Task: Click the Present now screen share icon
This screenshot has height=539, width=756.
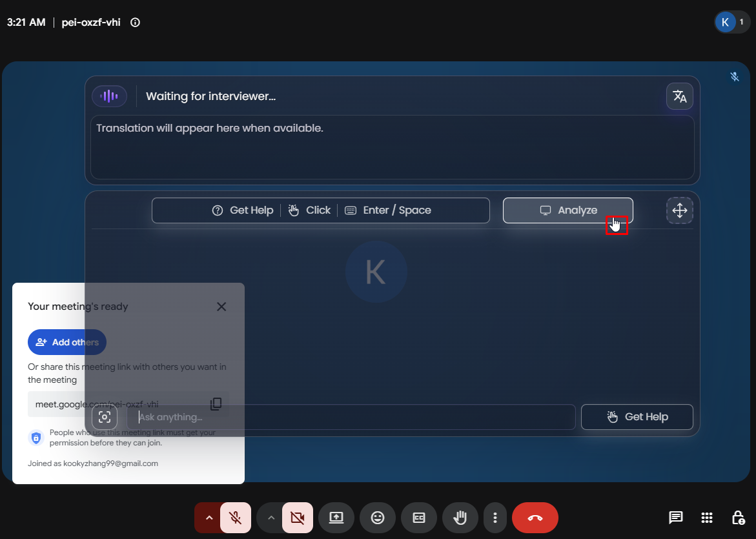Action: (x=336, y=518)
